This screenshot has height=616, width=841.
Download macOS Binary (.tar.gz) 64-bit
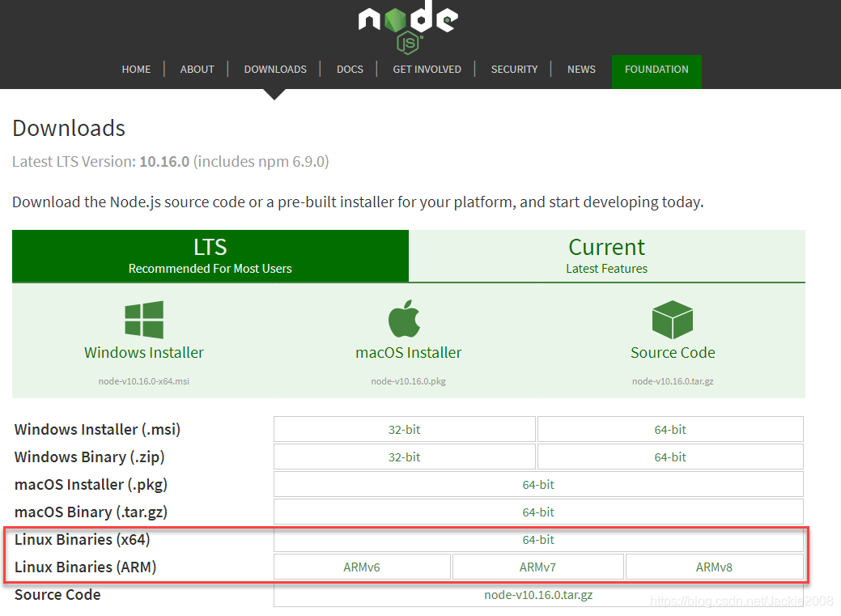(x=538, y=512)
